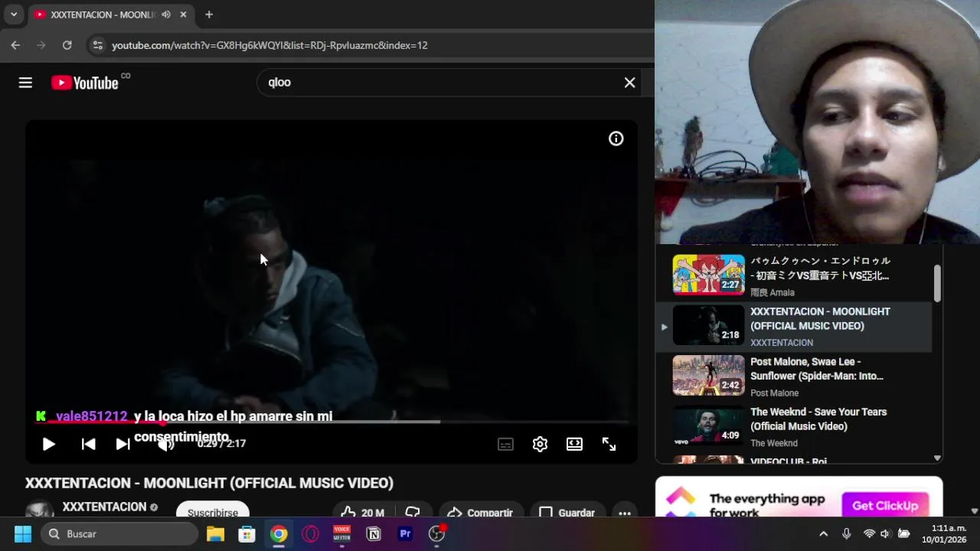Clear the YouTube search box text
The width and height of the screenshot is (980, 551).
629,82
